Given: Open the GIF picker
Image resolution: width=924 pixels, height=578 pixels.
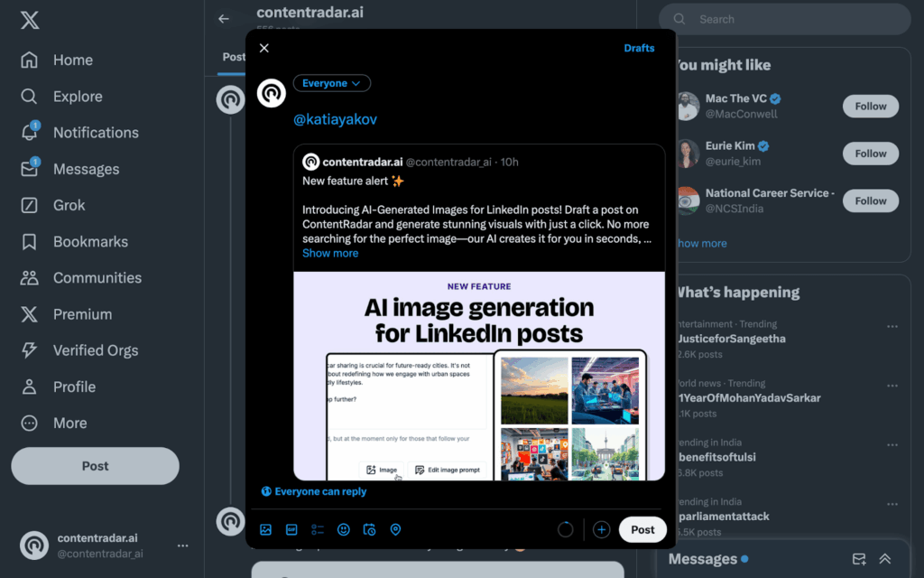Looking at the screenshot, I should coord(291,530).
